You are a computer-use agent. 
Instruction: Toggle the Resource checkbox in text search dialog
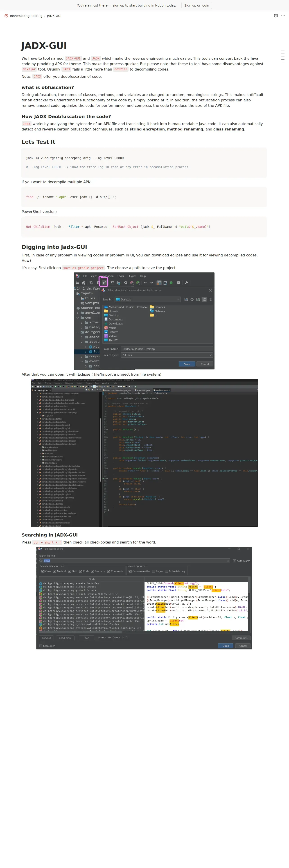click(93, 571)
